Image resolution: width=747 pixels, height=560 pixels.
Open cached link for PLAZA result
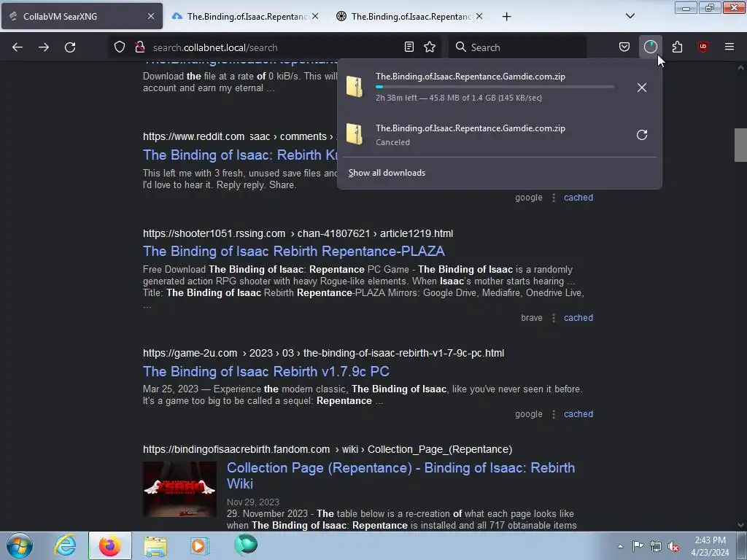[x=578, y=318]
